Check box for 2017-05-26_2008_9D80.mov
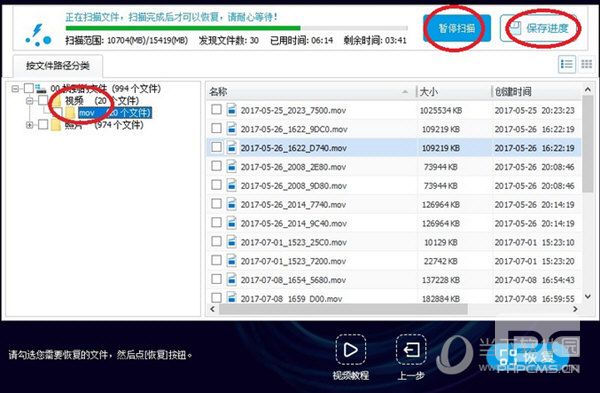 tap(216, 185)
